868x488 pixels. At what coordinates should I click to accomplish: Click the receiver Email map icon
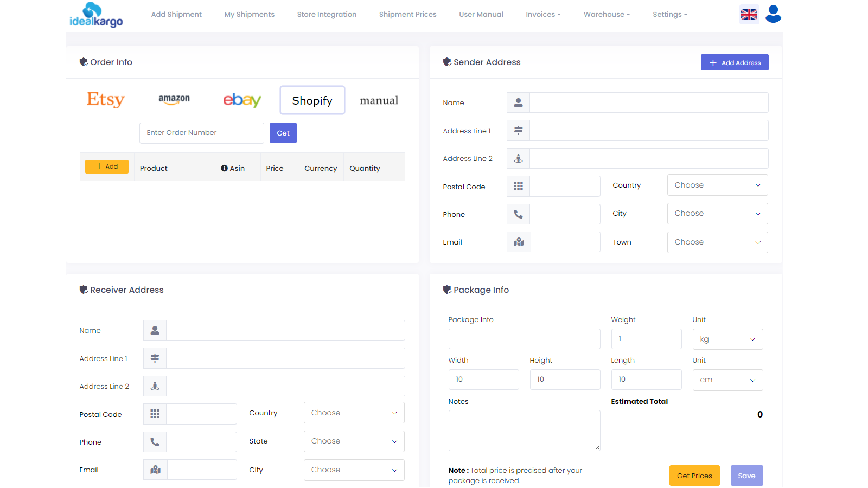[x=155, y=470]
